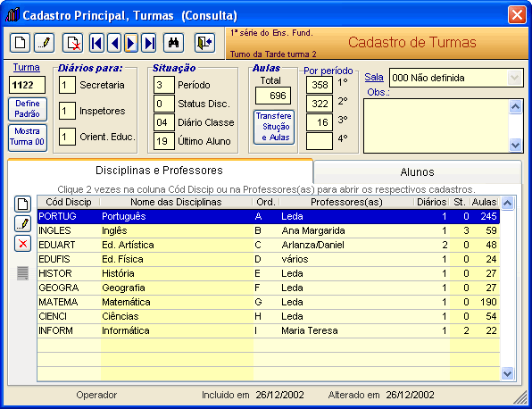Go to the first record arrow
532x409 pixels.
(x=96, y=43)
